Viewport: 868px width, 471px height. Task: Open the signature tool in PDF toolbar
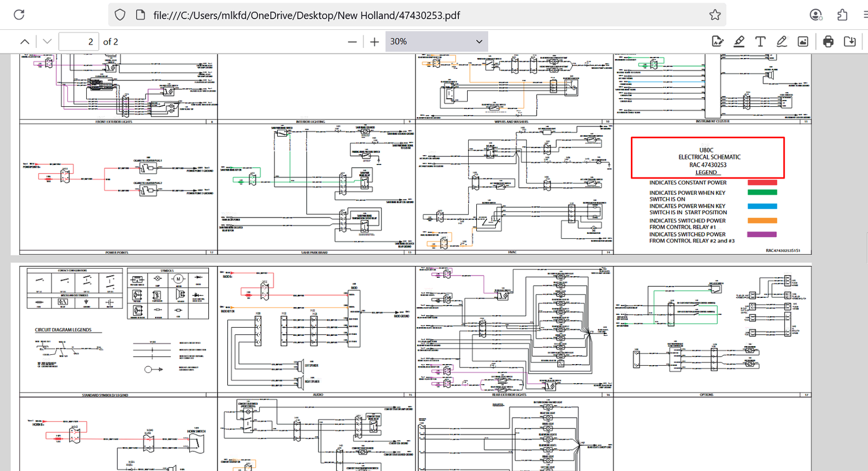click(x=717, y=41)
